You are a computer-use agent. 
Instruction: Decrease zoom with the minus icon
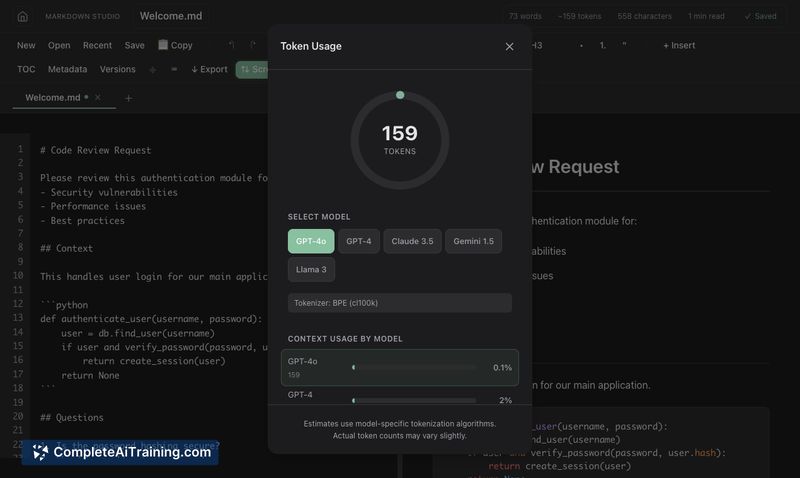(x=174, y=69)
